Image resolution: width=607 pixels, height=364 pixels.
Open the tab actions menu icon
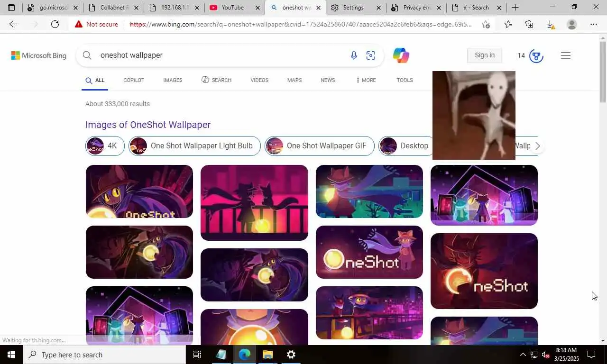click(11, 8)
